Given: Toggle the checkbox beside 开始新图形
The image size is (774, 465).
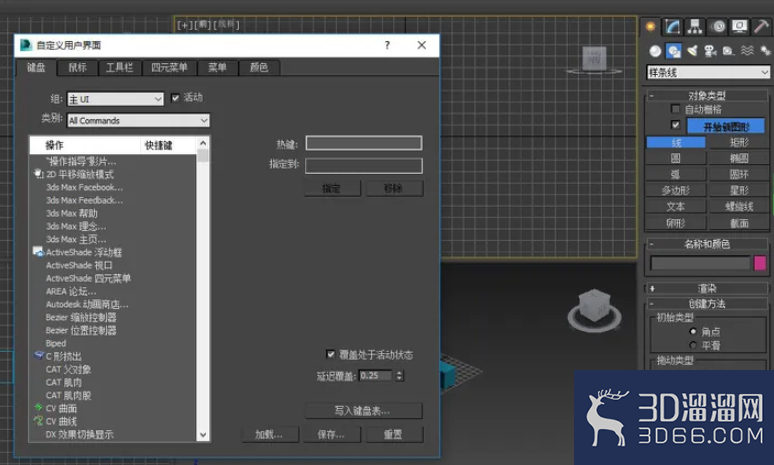Looking at the screenshot, I should pos(675,125).
